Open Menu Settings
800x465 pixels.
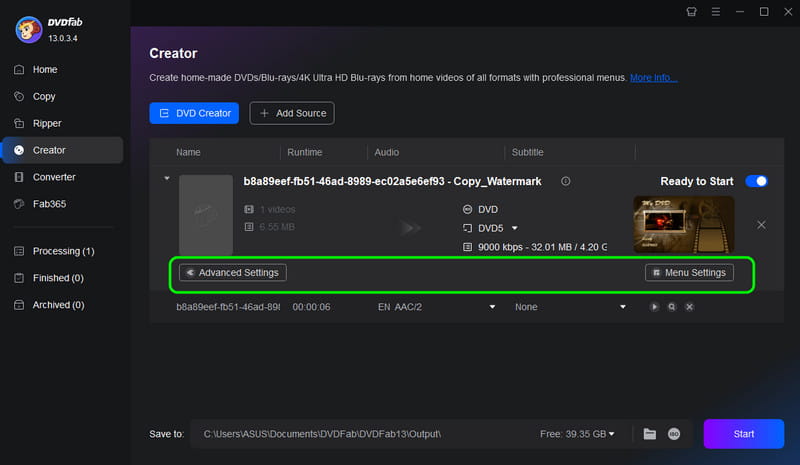(x=689, y=273)
